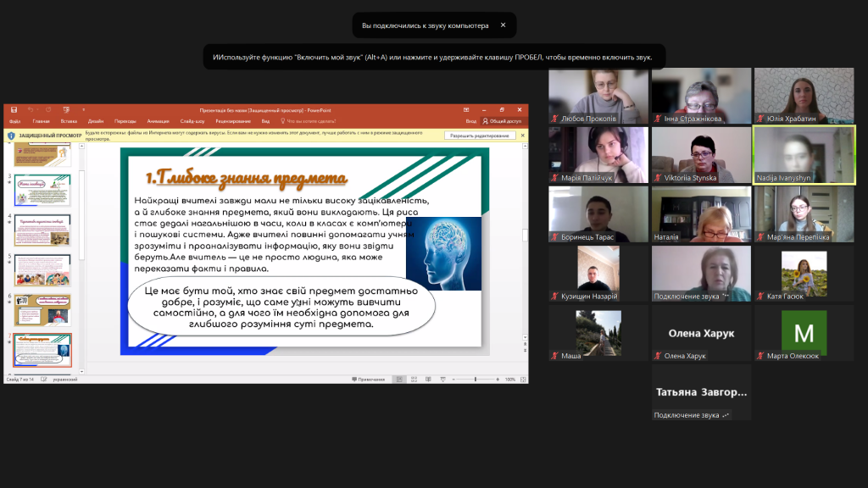Click Общий доступ share button

[502, 121]
